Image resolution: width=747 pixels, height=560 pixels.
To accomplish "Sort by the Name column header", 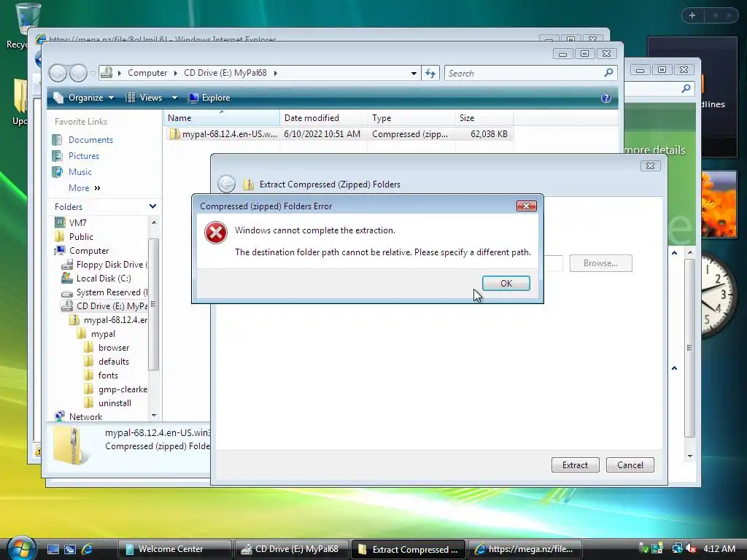I will [x=222, y=117].
